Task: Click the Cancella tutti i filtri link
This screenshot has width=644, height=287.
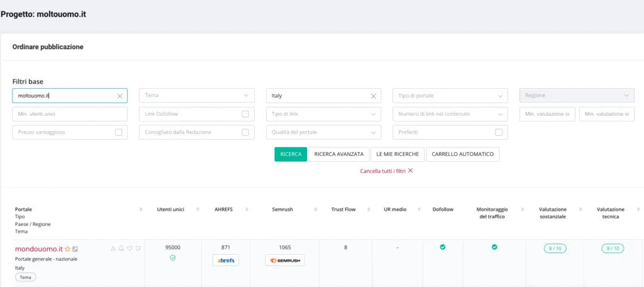Action: point(386,171)
